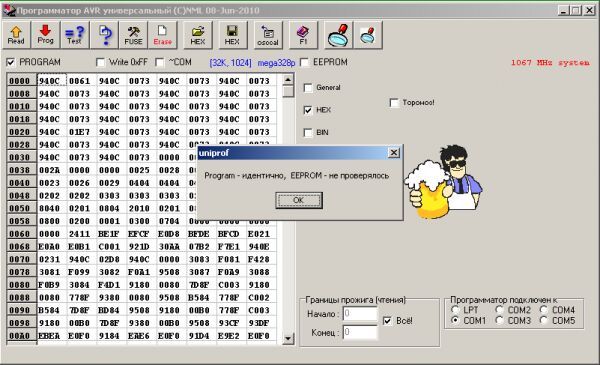The image size is (600, 365).
Task: Click the 00A0 address row header
Action: [21, 336]
